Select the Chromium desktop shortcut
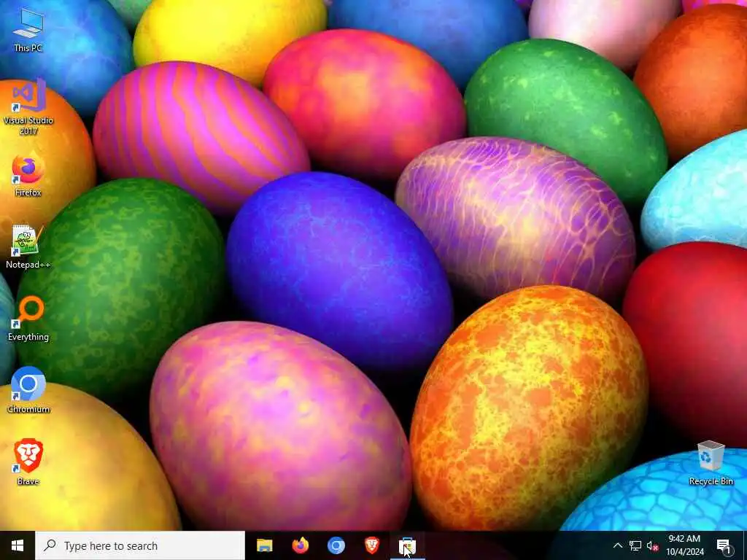Viewport: 747px width, 560px height. click(x=28, y=391)
